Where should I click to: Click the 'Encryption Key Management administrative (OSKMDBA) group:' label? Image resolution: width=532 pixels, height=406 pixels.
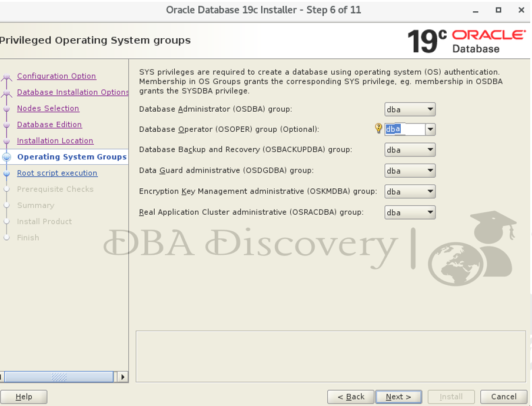click(x=258, y=191)
